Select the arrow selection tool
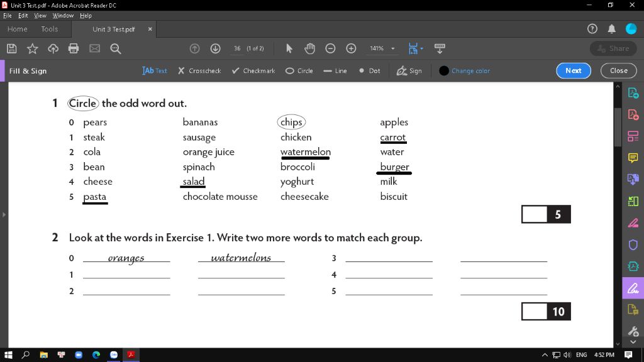 (289, 48)
